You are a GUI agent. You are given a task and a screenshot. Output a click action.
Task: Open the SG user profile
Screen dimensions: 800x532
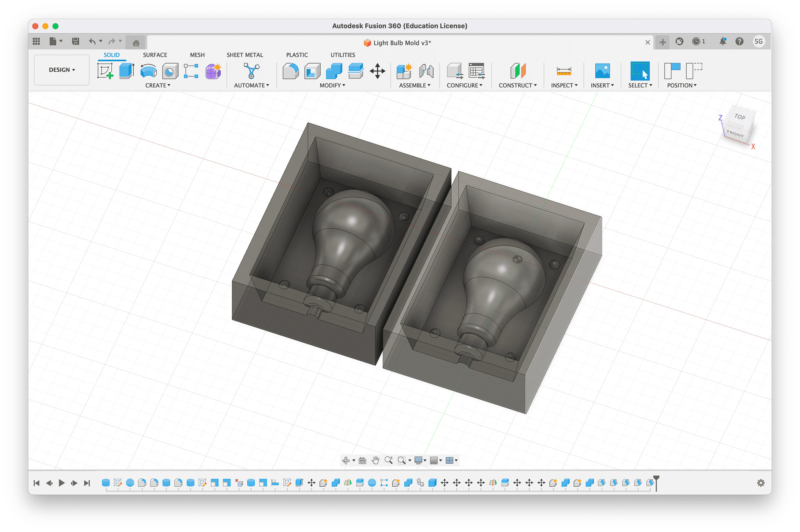coord(759,41)
